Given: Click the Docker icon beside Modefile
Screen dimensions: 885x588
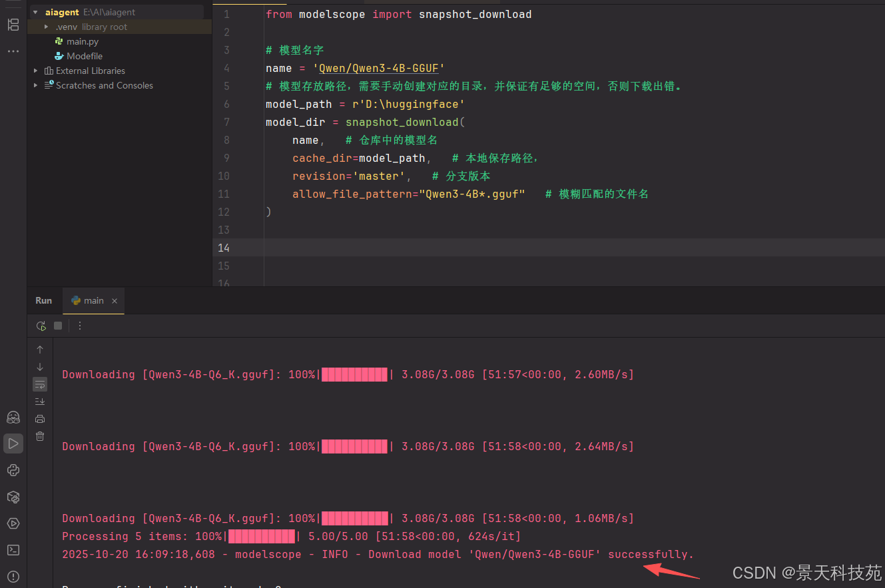Looking at the screenshot, I should pyautogui.click(x=59, y=56).
